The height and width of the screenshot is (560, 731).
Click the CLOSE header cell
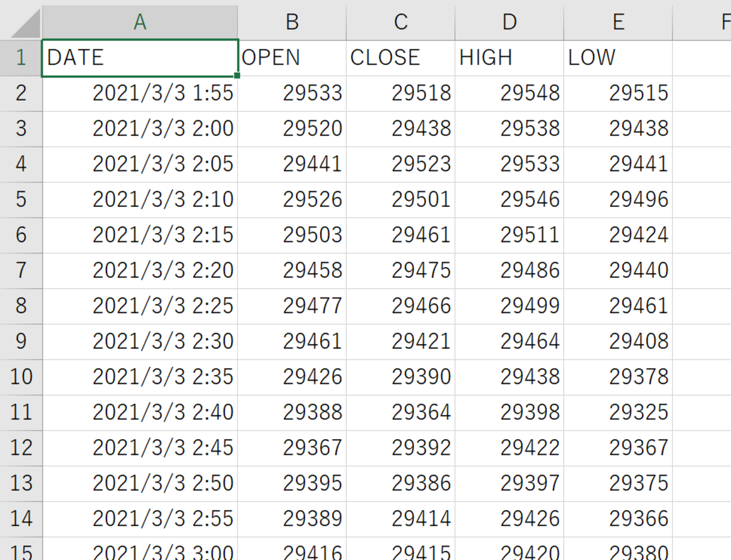click(x=401, y=58)
